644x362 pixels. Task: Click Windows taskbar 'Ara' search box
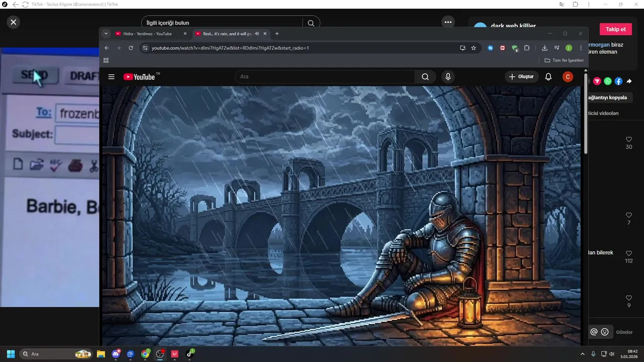(x=56, y=354)
